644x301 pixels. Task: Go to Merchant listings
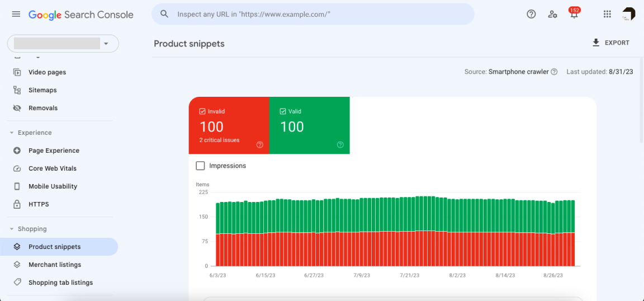(x=55, y=265)
